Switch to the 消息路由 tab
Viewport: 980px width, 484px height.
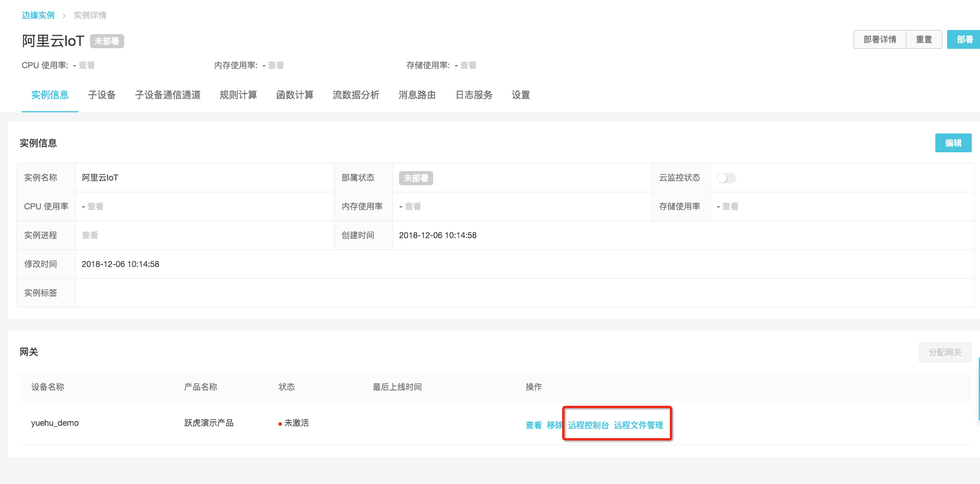417,95
